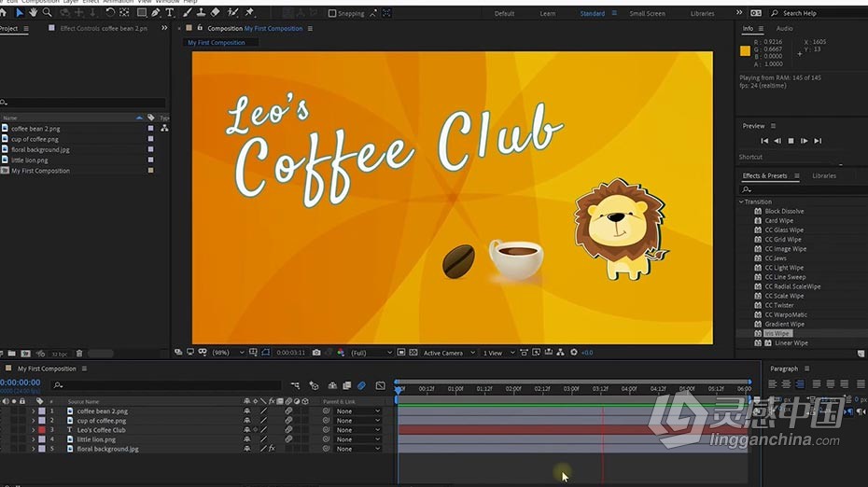Toggle Motion Blur enable switch in timeline
The image size is (868, 487).
click(361, 385)
